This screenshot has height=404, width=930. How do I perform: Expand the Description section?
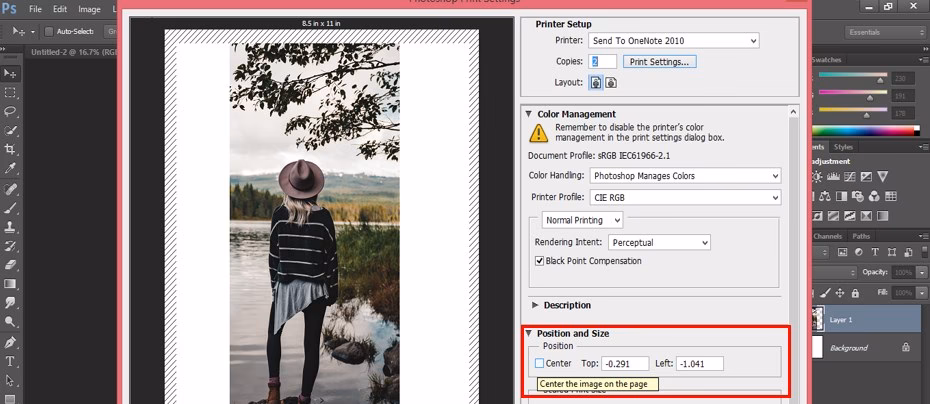click(x=535, y=305)
